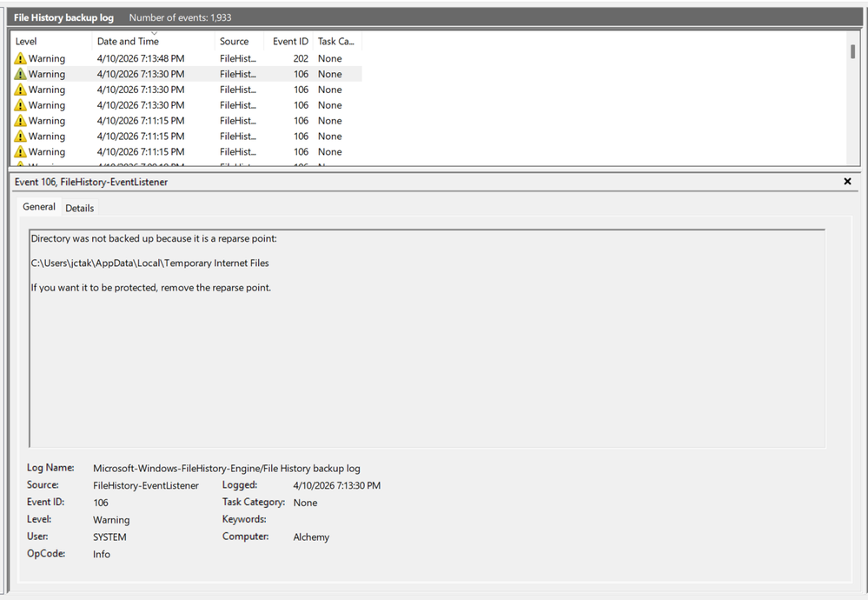
Task: Click the Event ID column header
Action: point(290,41)
